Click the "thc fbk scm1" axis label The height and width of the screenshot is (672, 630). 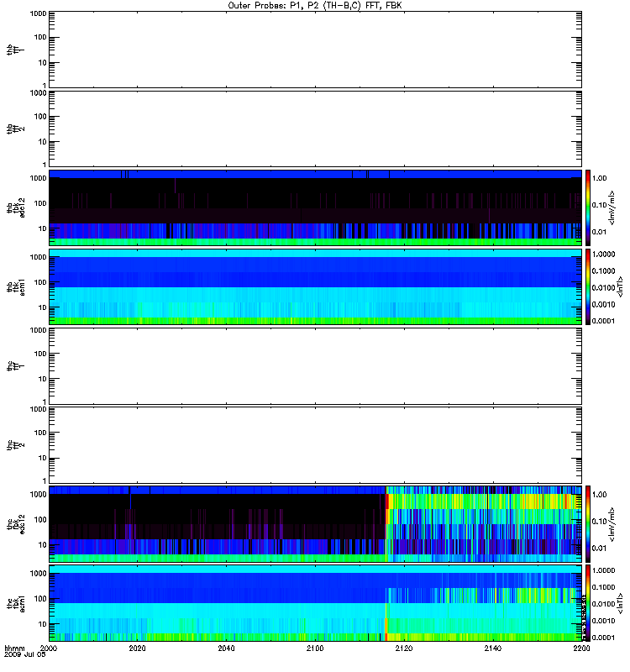tap(15, 603)
